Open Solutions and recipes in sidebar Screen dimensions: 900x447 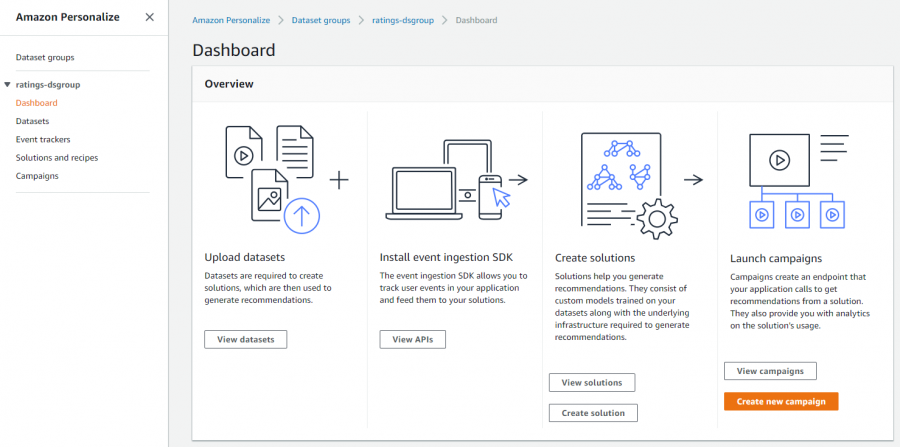coord(57,158)
